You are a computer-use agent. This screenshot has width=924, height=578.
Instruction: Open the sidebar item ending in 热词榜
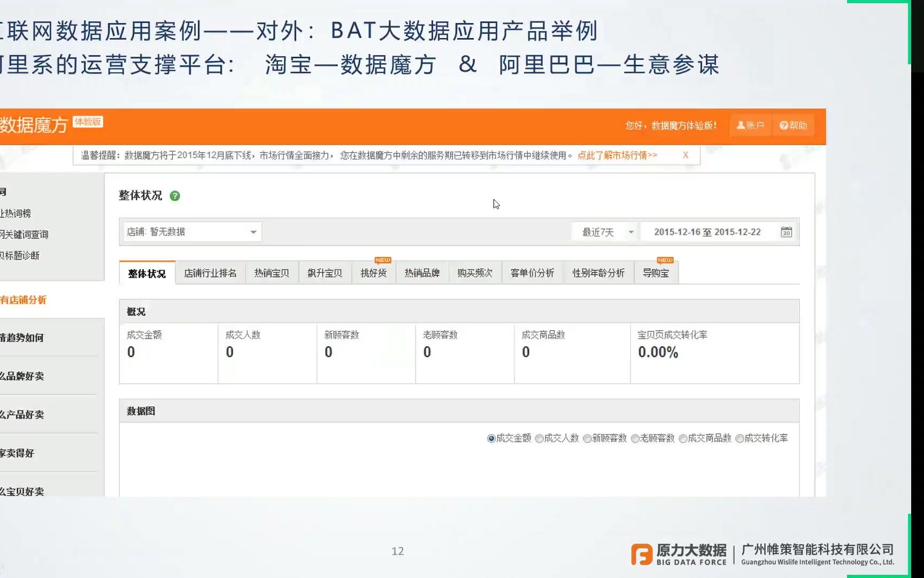tap(16, 214)
